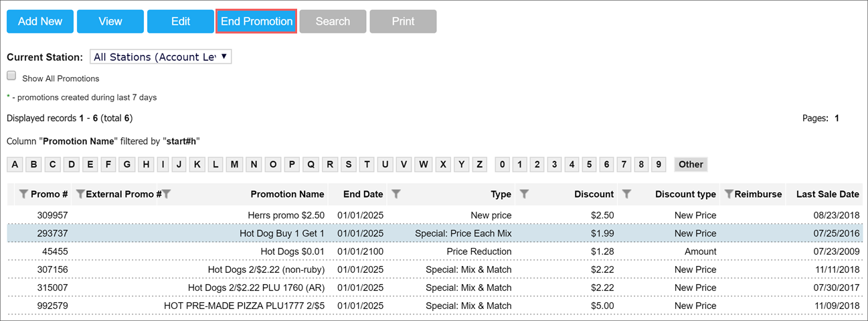Select the Other filter tab
868x321 pixels.
coord(691,164)
